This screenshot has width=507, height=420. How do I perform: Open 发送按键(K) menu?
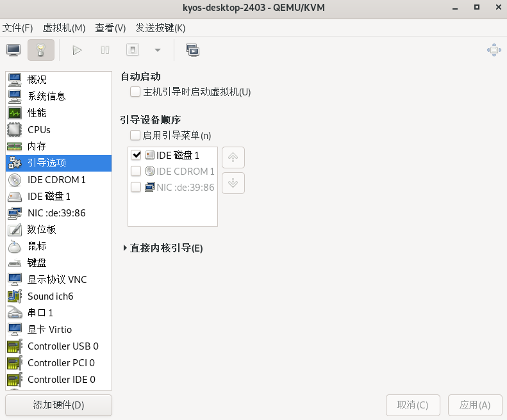tap(160, 28)
